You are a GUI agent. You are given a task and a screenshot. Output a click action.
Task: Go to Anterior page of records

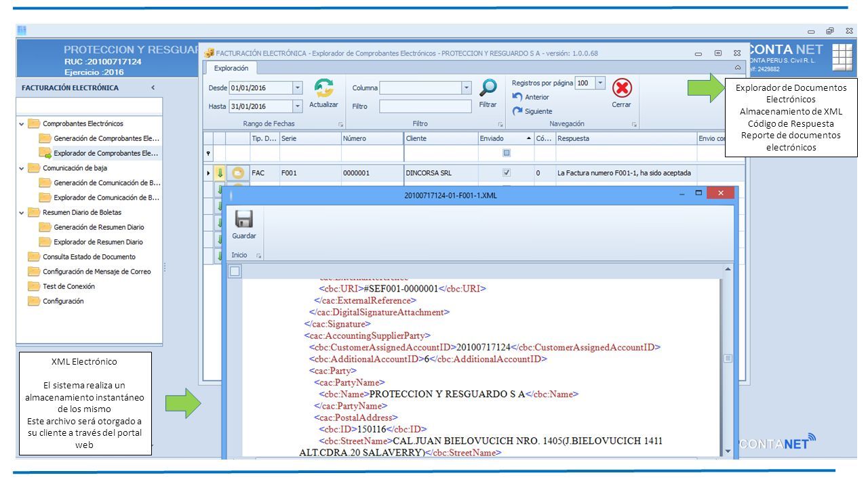coord(531,97)
